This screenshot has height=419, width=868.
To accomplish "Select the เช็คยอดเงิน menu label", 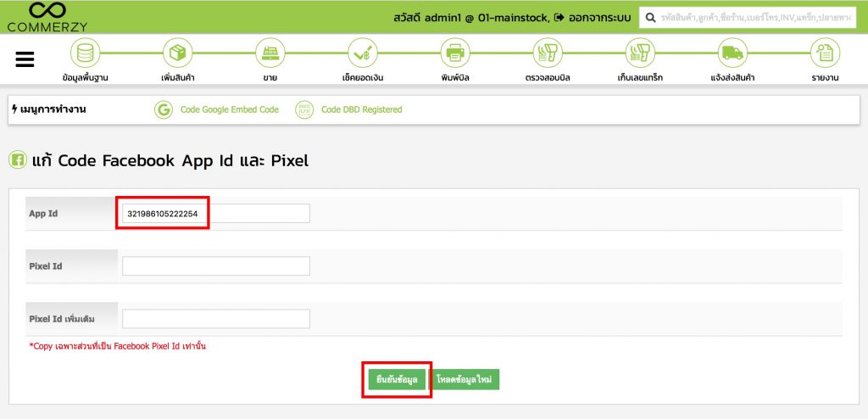I will [x=363, y=77].
